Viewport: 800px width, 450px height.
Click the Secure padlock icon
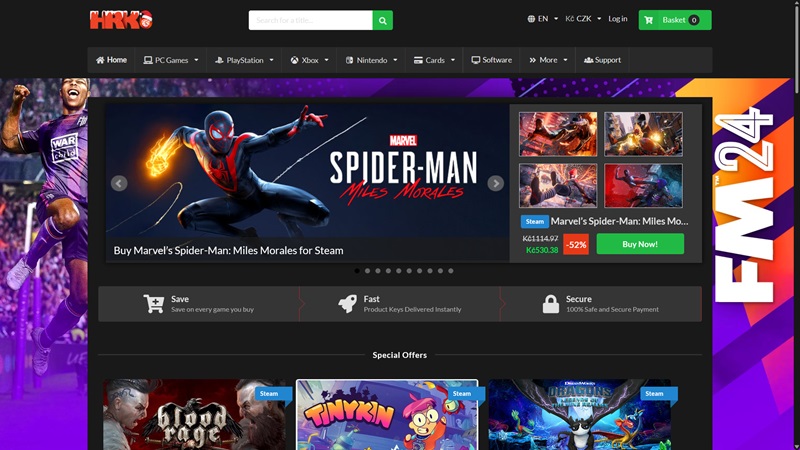[x=551, y=304]
